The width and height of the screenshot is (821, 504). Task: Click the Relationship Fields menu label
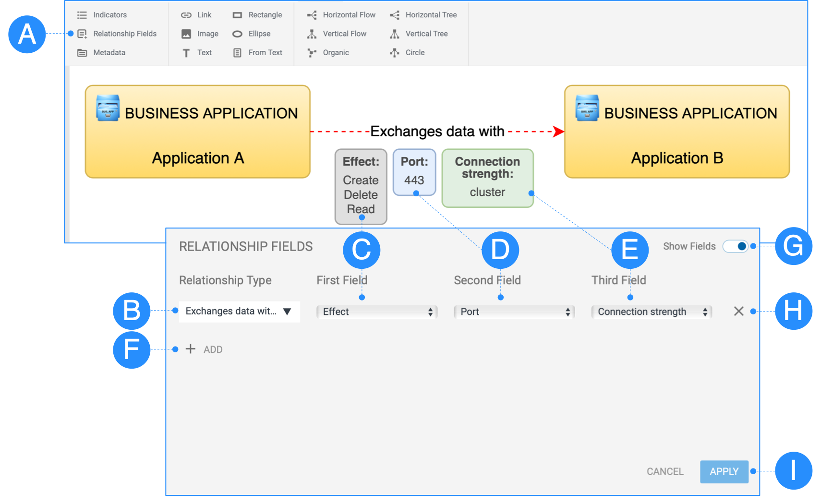pyautogui.click(x=125, y=34)
